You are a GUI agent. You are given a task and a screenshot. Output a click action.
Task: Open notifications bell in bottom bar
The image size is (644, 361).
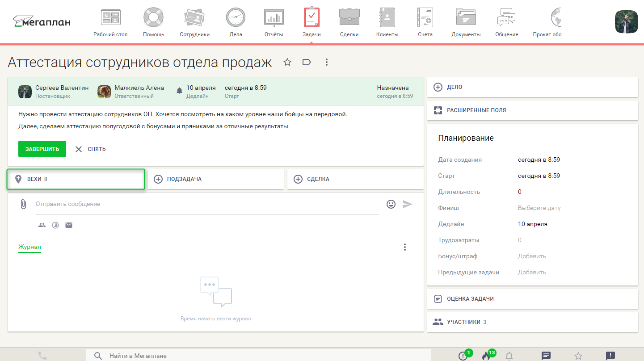click(509, 356)
